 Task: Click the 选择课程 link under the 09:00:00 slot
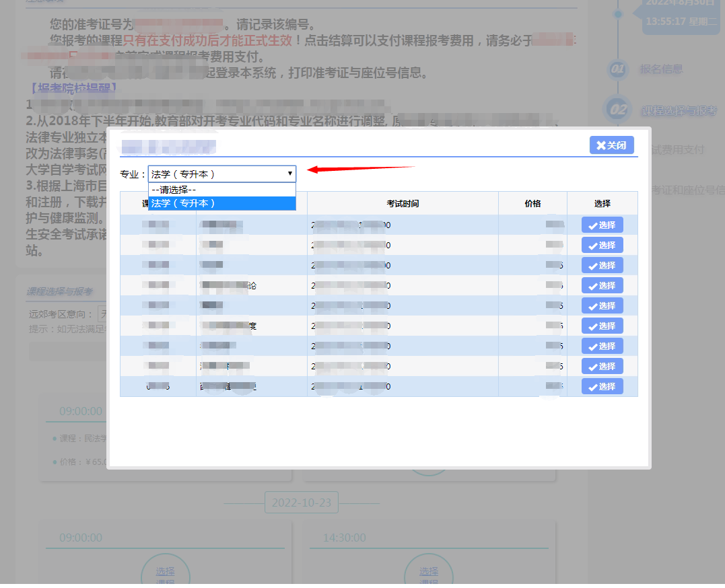[166, 577]
